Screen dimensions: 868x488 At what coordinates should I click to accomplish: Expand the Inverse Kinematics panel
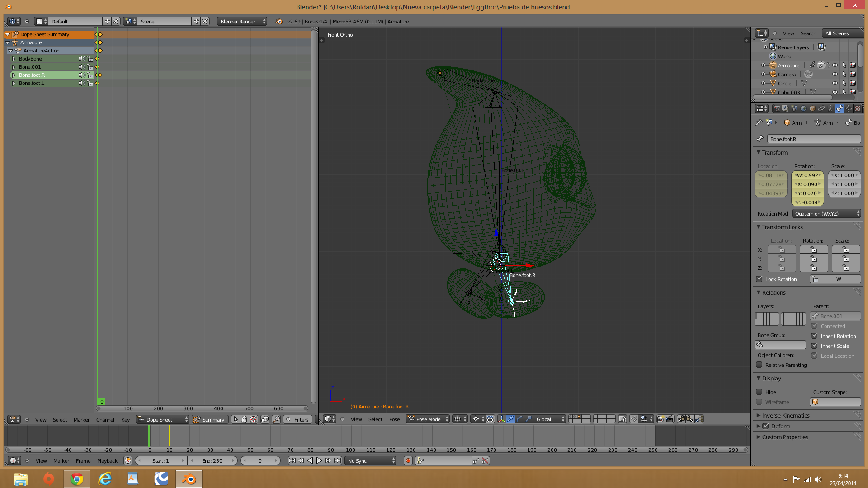click(786, 415)
